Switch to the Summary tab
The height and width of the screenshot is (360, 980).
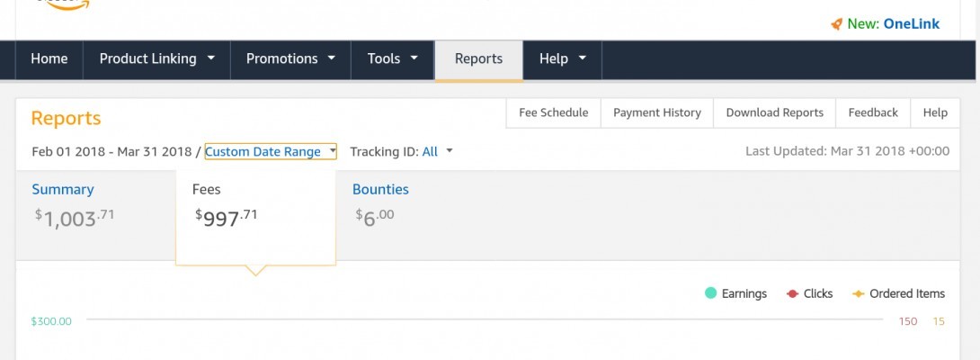pos(63,189)
